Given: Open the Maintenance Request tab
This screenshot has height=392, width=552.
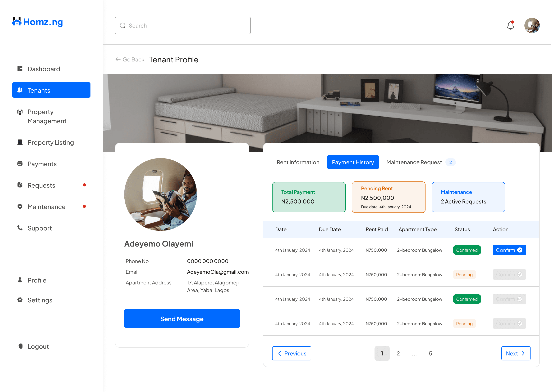Looking at the screenshot, I should [414, 162].
